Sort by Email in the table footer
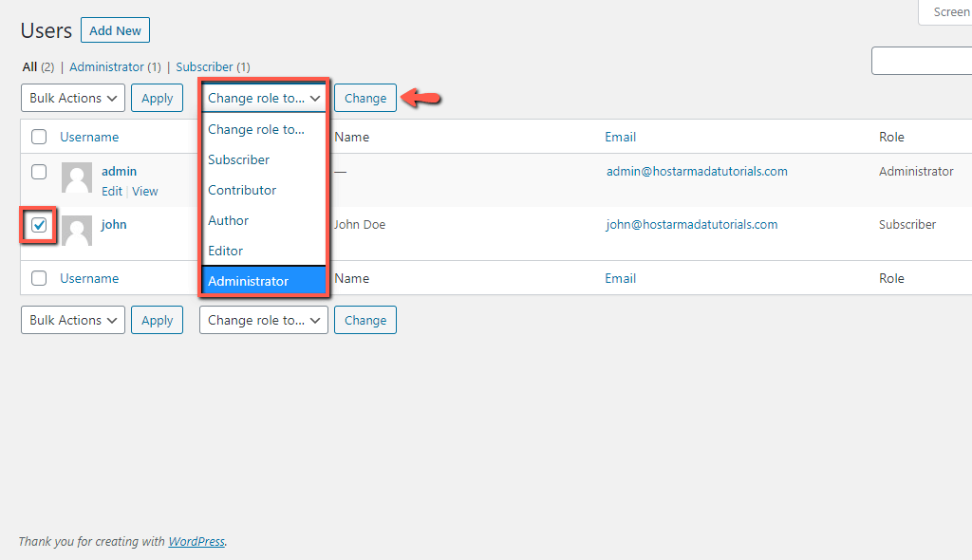Viewport: 972px width, 560px height. 621,278
